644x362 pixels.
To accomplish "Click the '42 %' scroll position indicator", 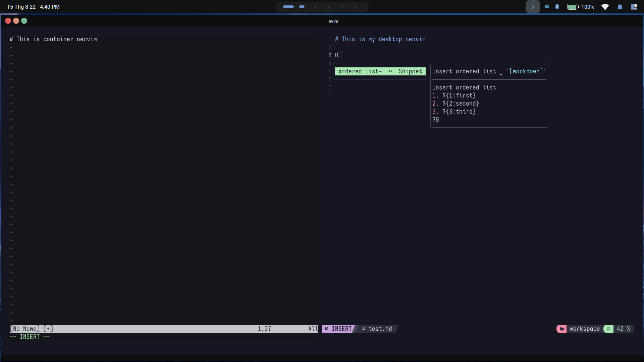I will pyautogui.click(x=623, y=329).
